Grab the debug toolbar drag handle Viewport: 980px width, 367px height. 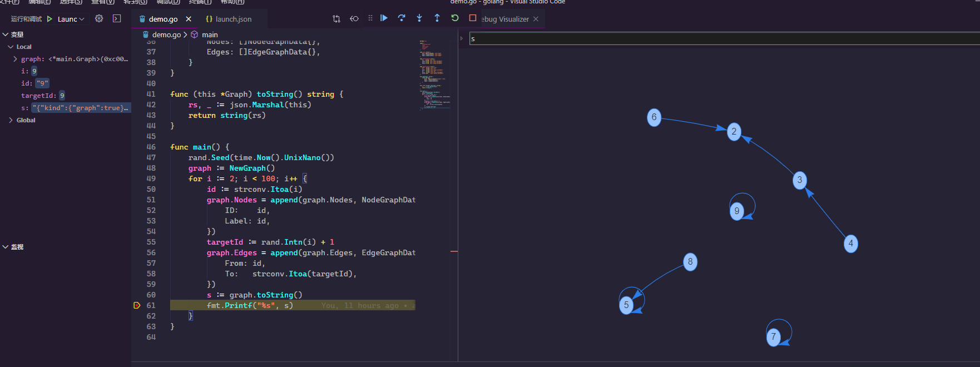370,18
